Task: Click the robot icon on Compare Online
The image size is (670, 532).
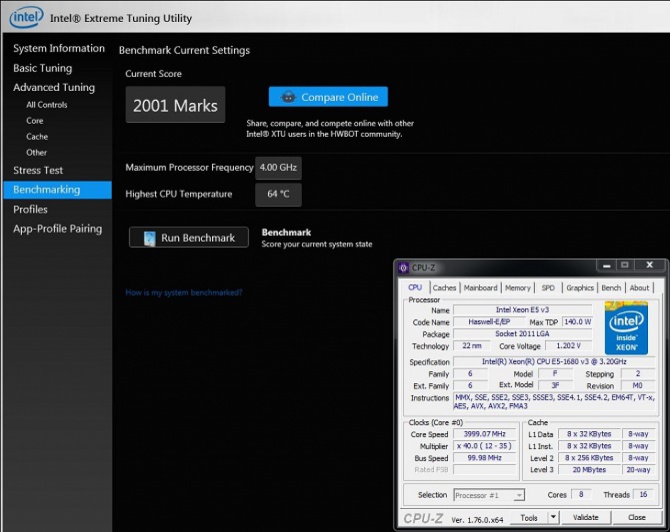Action: (x=288, y=97)
